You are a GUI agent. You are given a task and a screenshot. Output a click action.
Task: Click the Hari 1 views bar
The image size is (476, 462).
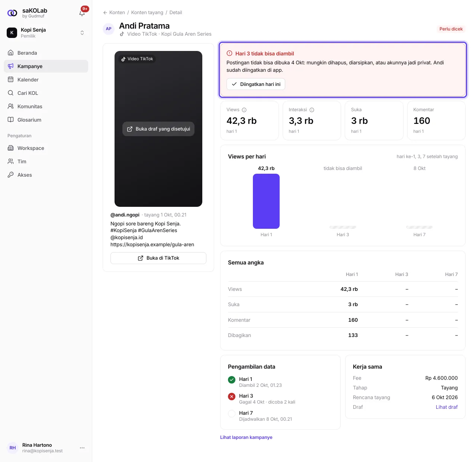coord(266,201)
